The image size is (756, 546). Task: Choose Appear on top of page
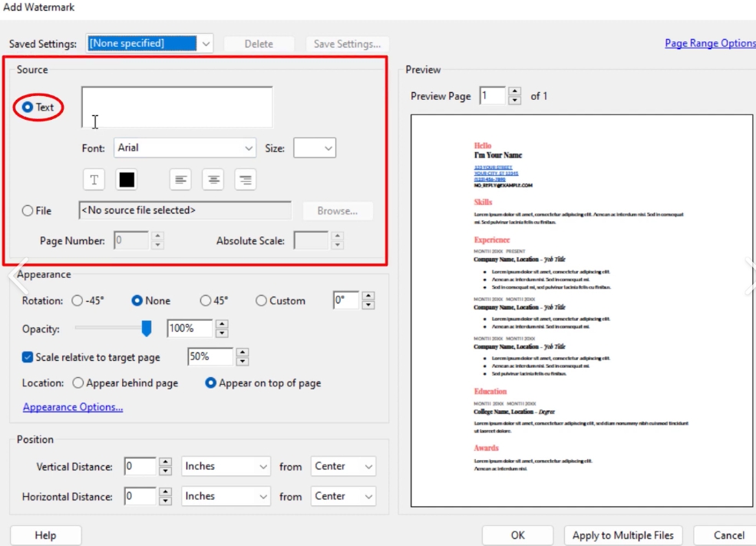[x=210, y=383]
